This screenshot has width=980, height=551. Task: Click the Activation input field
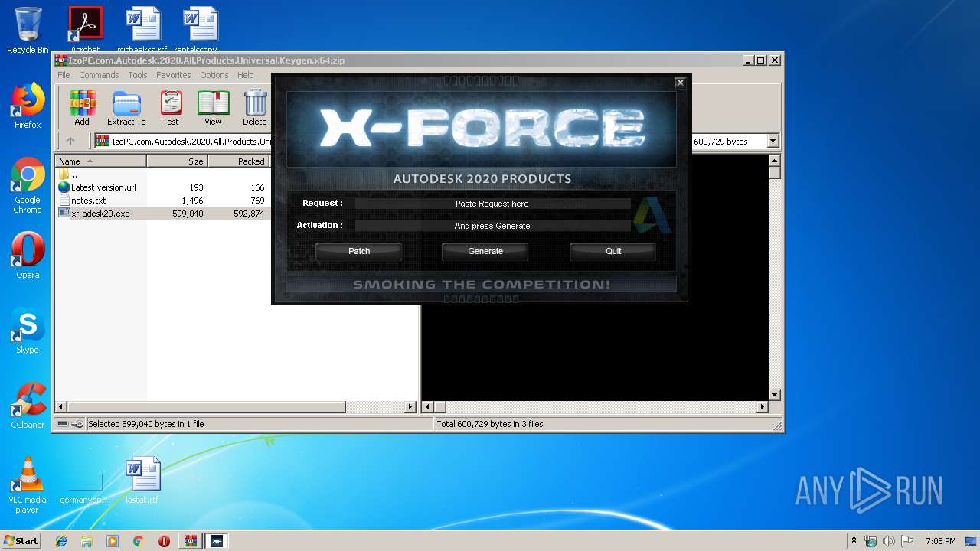[492, 226]
